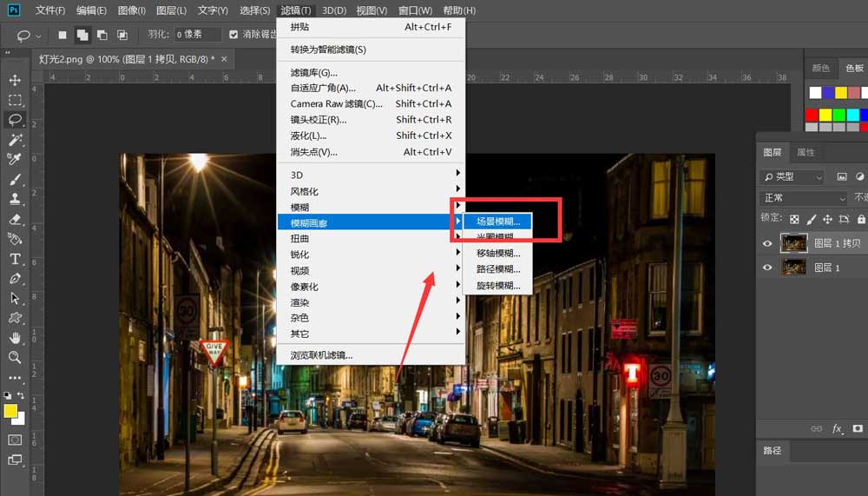
Task: Choose the Add to Selection mode button
Action: point(82,35)
